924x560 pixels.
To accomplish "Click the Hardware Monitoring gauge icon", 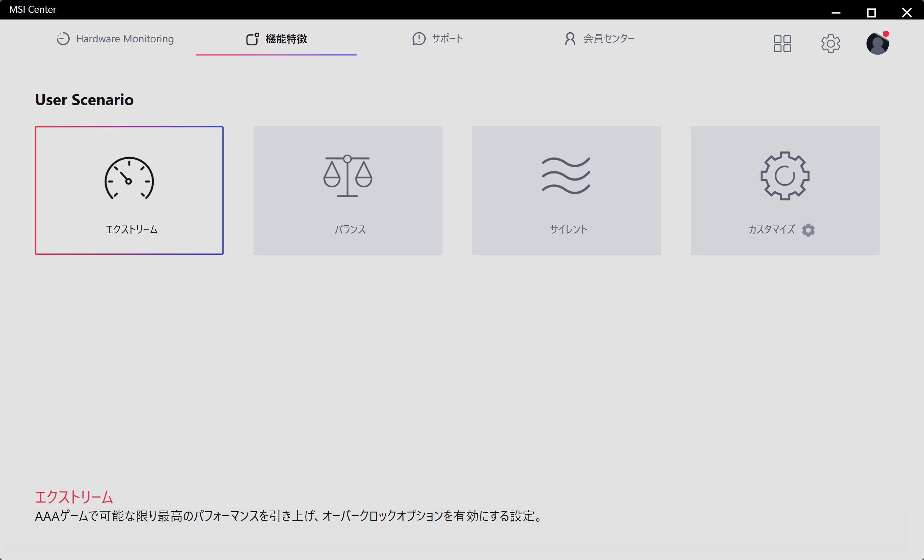I will click(62, 39).
